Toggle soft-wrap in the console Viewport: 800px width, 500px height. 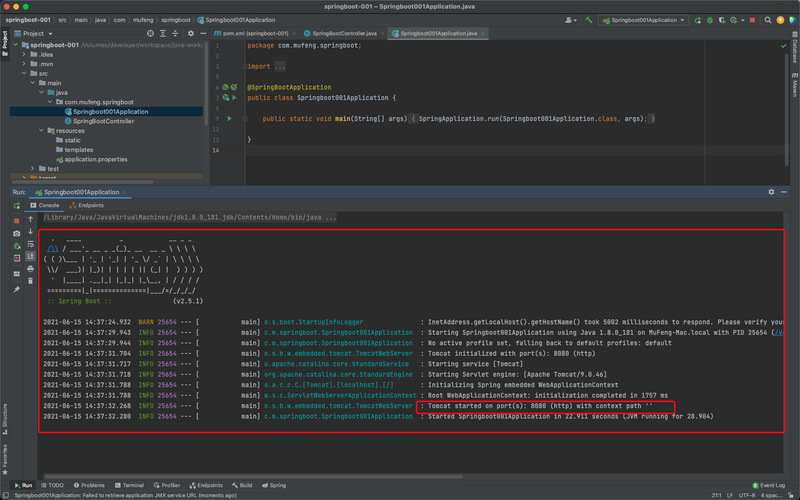[31, 244]
